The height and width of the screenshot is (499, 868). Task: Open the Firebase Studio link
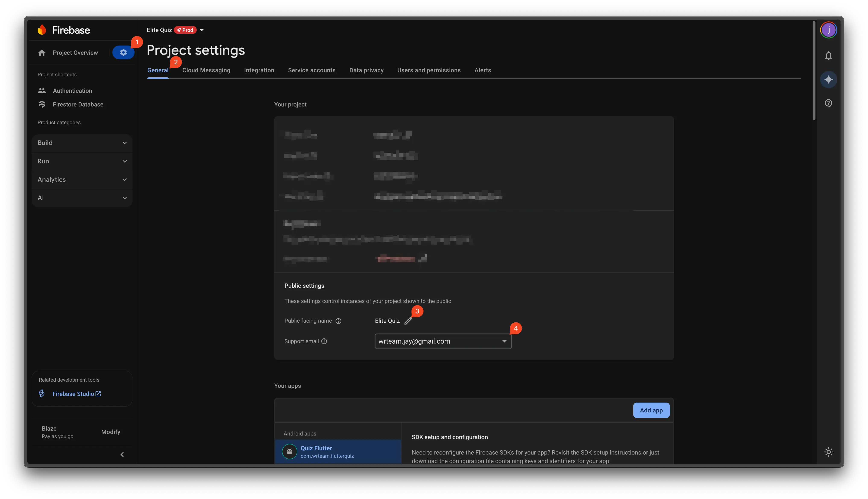coord(77,394)
